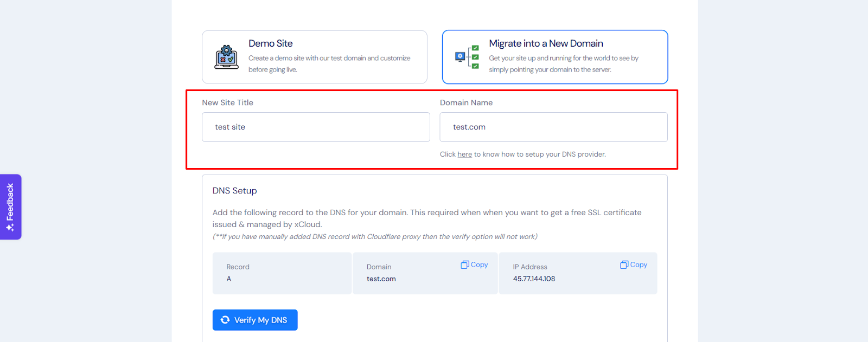868x342 pixels.
Task: Click the Domain Name label
Action: point(466,102)
